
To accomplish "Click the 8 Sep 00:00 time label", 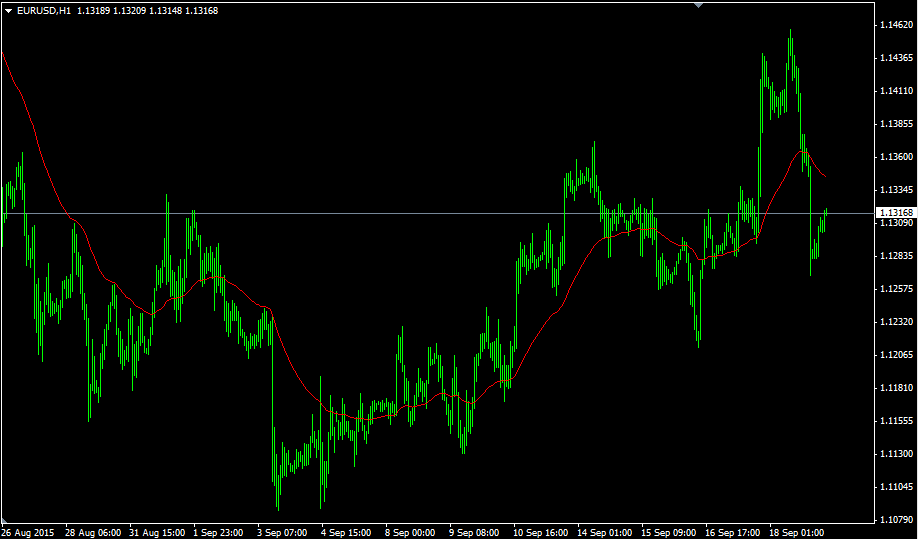I will pos(410,533).
